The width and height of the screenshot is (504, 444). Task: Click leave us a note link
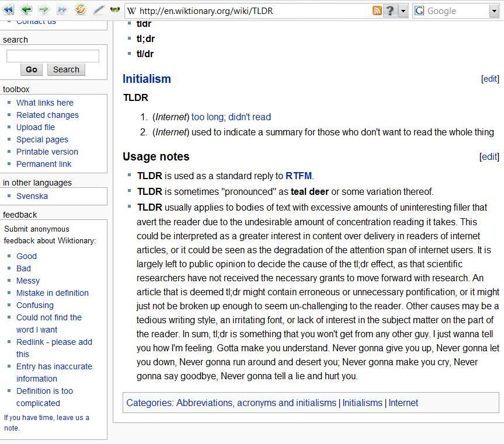pos(47,422)
